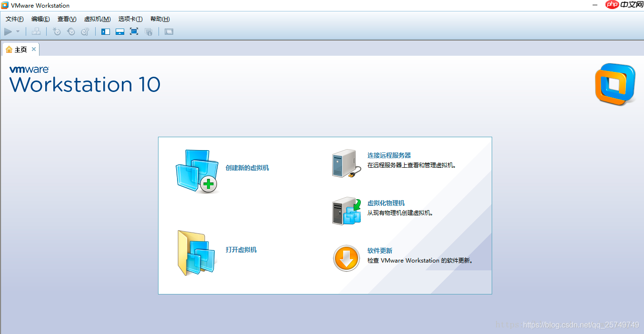Click the full screen mode icon
The width and height of the screenshot is (644, 334).
pos(134,31)
